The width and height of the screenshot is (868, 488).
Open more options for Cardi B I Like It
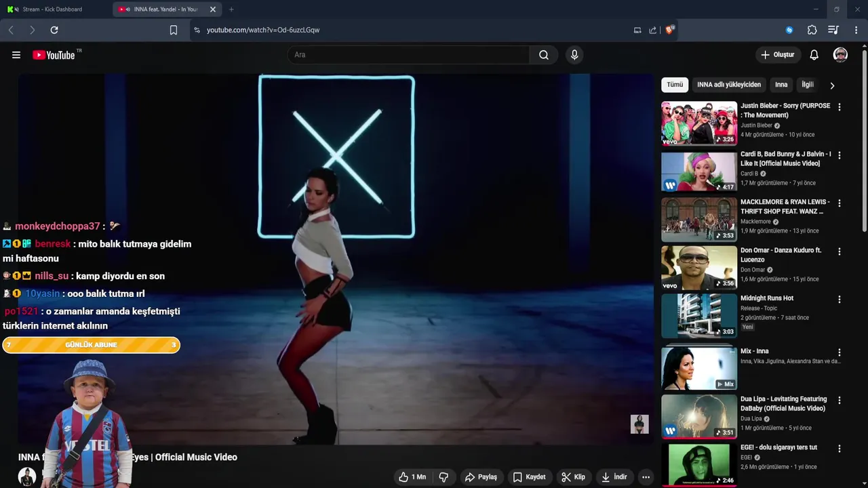pos(840,155)
